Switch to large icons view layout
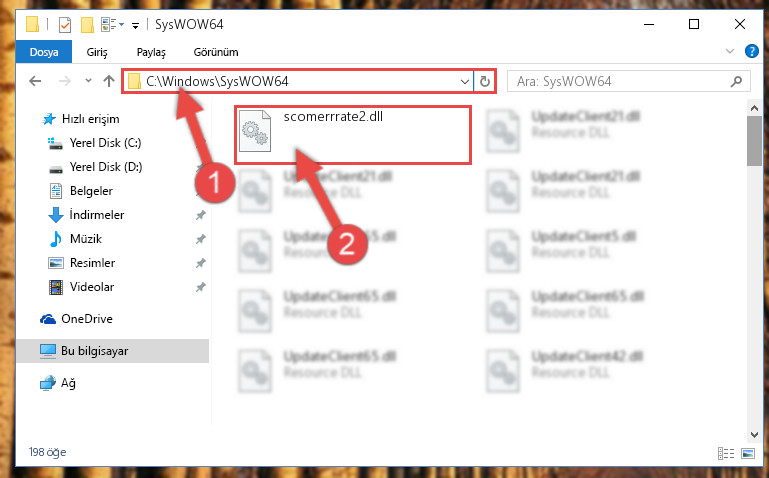 pyautogui.click(x=748, y=453)
